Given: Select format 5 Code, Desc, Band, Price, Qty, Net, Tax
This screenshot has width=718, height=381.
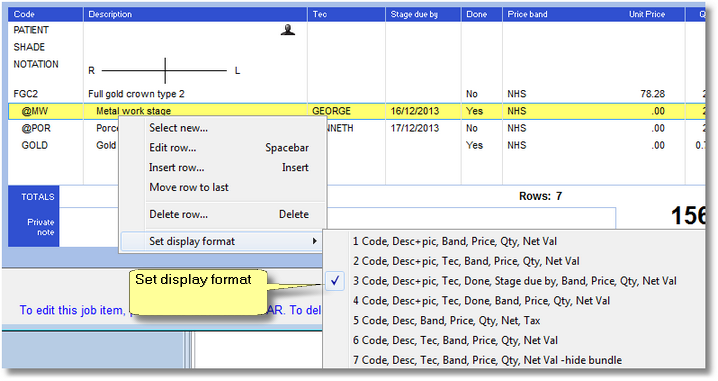Looking at the screenshot, I should pos(446,320).
